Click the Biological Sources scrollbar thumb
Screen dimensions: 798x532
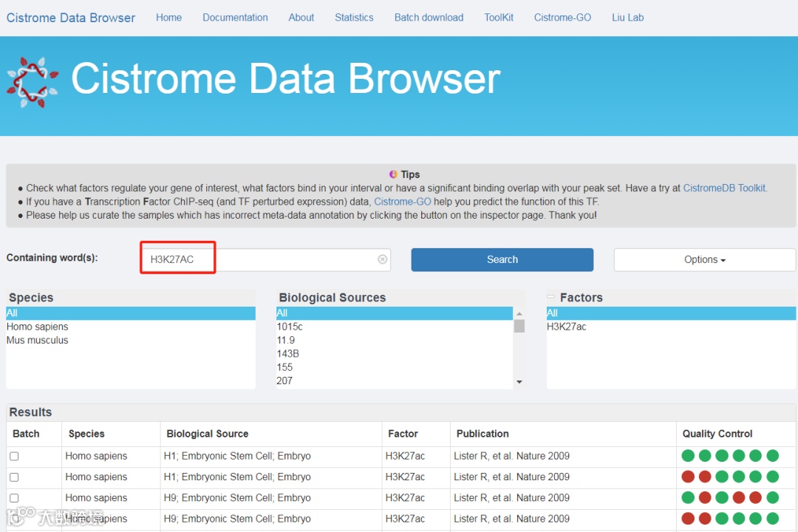pos(519,326)
